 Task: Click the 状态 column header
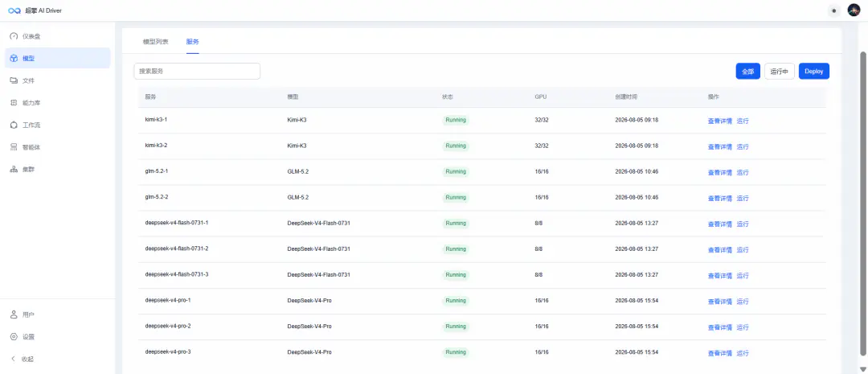pyautogui.click(x=448, y=97)
